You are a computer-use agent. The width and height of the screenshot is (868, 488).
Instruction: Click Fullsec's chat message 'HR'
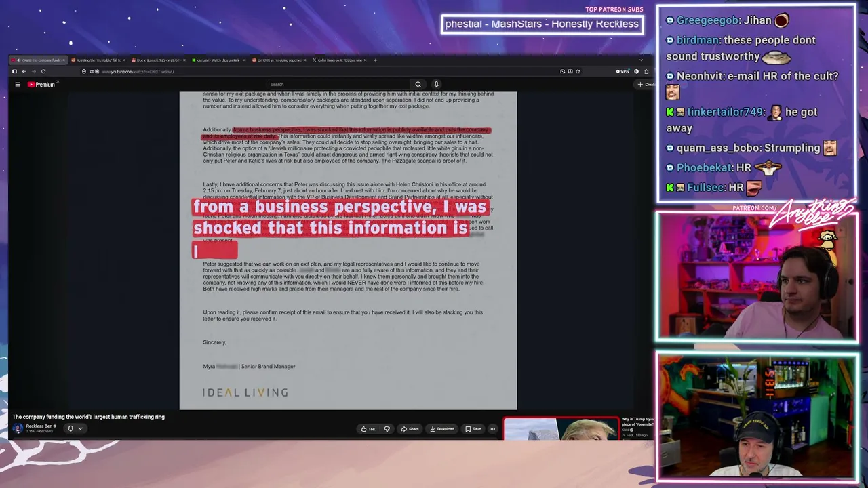click(x=714, y=187)
